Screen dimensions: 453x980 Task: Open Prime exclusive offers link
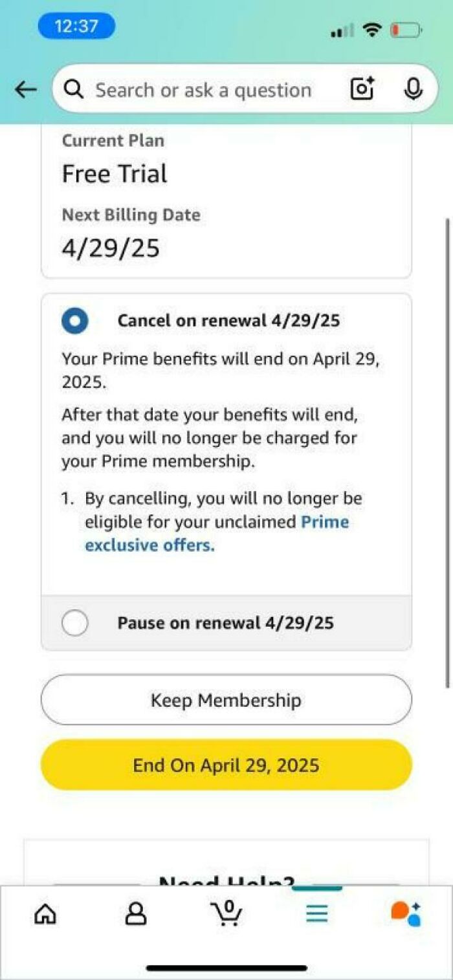pos(217,533)
